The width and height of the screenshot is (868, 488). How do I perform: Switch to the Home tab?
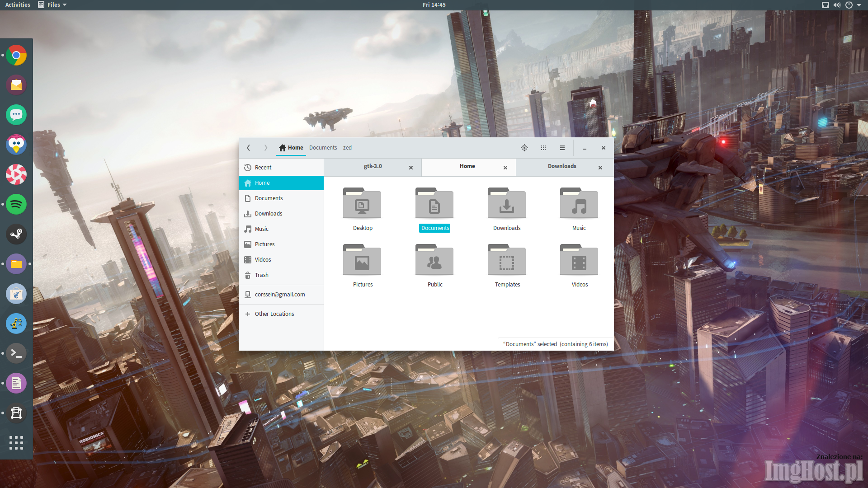coord(467,167)
